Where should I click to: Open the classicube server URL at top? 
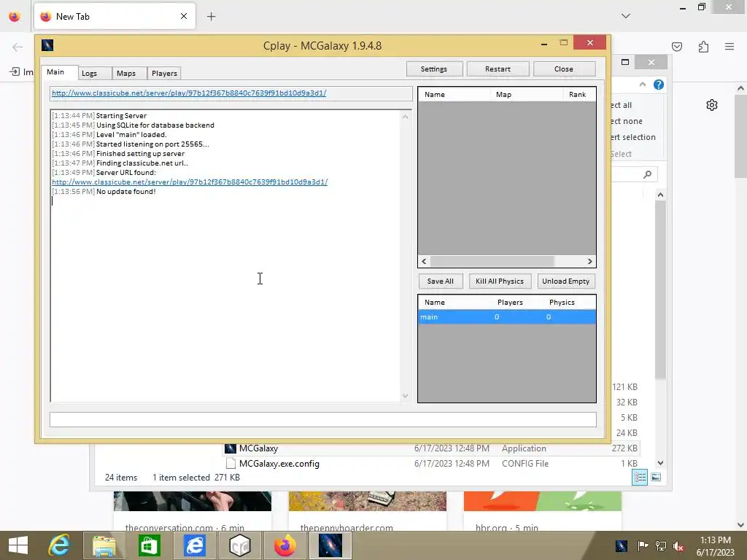click(x=189, y=93)
